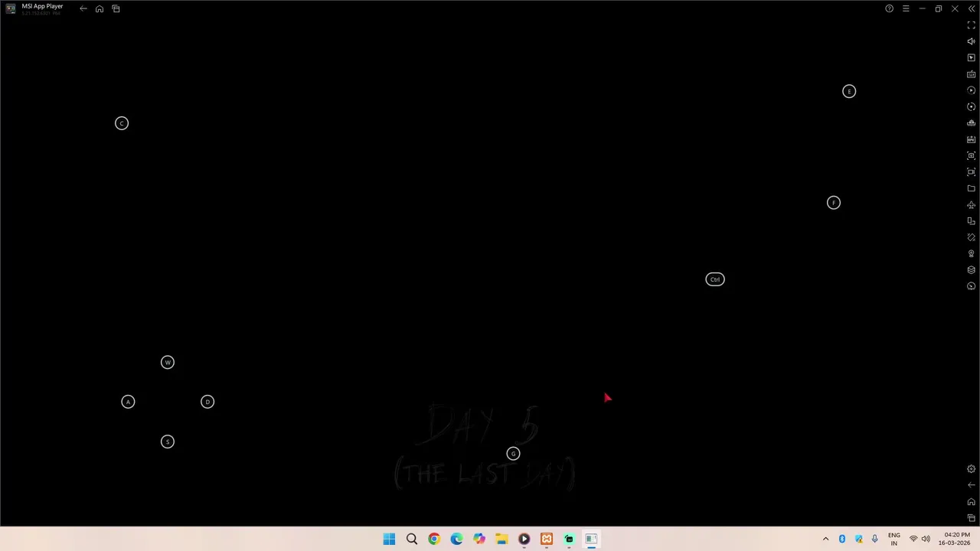Start screen recording from the side toolbar
Screen dimensions: 980x551
point(972,172)
